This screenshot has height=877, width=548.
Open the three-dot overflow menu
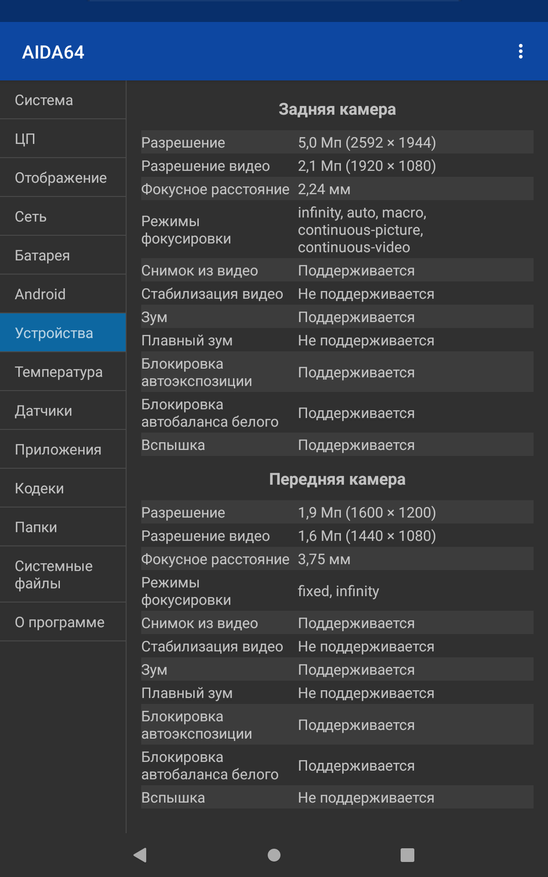pyautogui.click(x=520, y=51)
